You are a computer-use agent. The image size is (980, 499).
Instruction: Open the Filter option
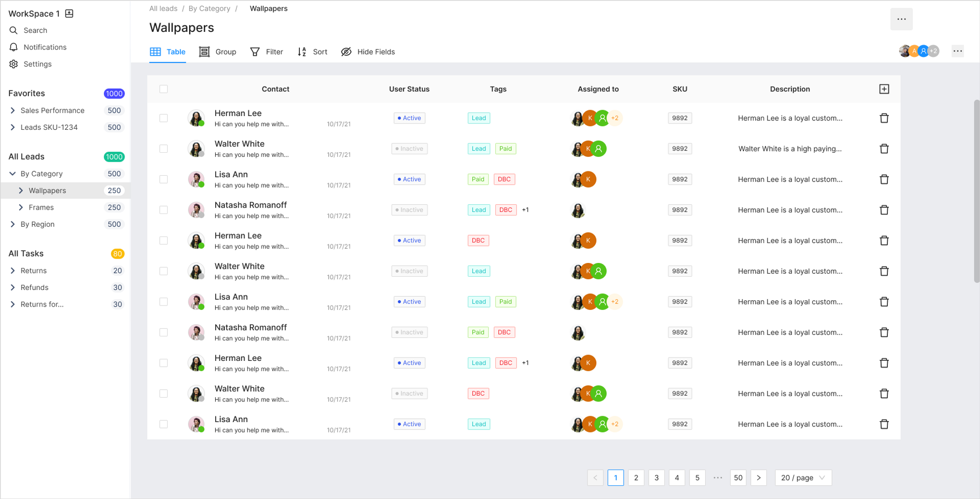click(267, 52)
